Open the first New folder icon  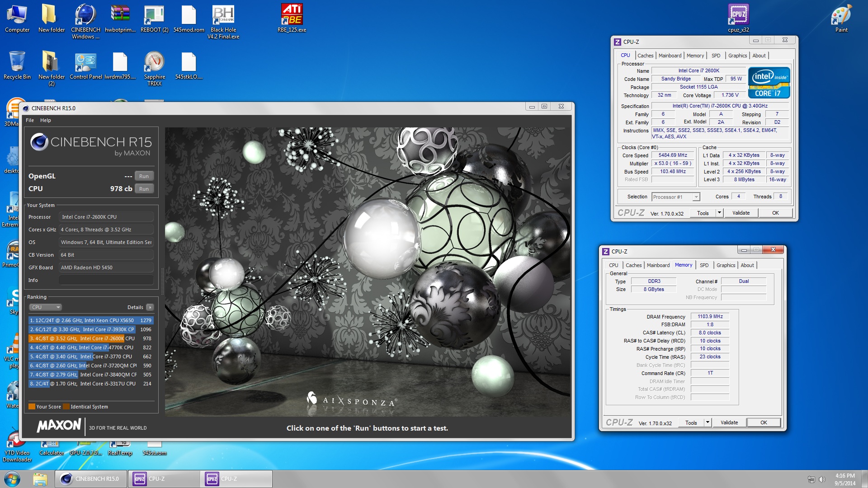coord(51,19)
